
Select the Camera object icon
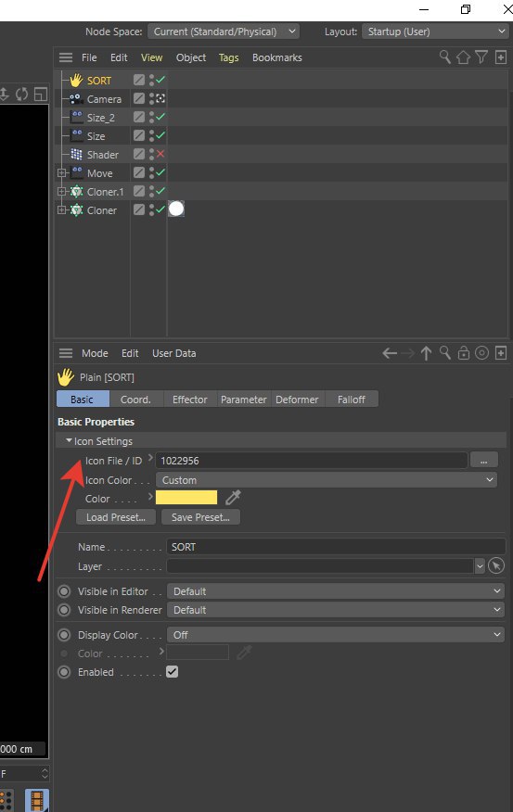[x=76, y=99]
